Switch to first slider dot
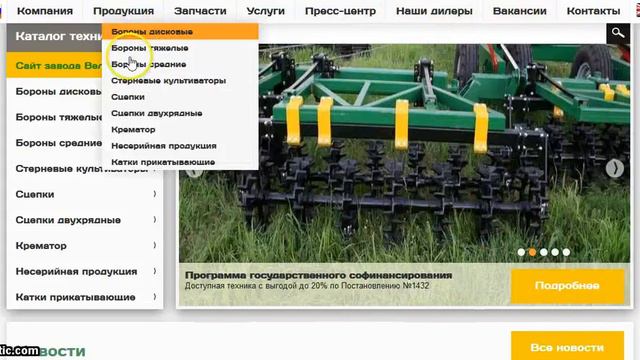 (x=521, y=252)
